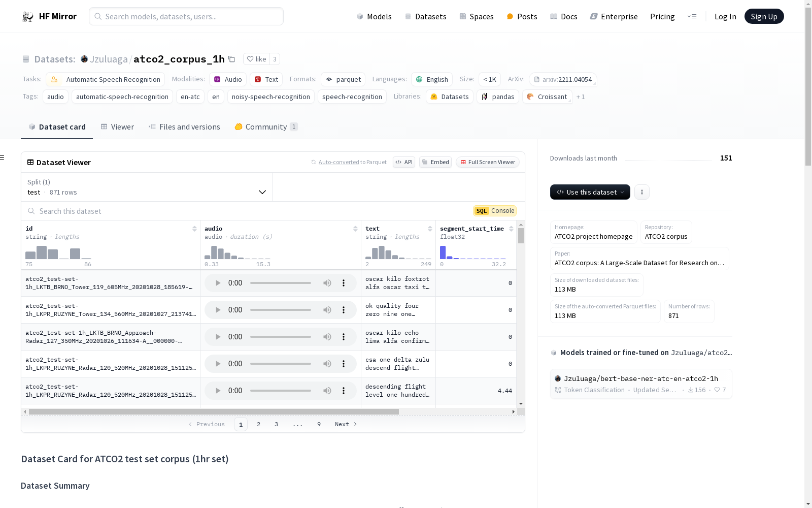Click the Sign Up button
Image resolution: width=812 pixels, height=508 pixels.
coord(764,16)
